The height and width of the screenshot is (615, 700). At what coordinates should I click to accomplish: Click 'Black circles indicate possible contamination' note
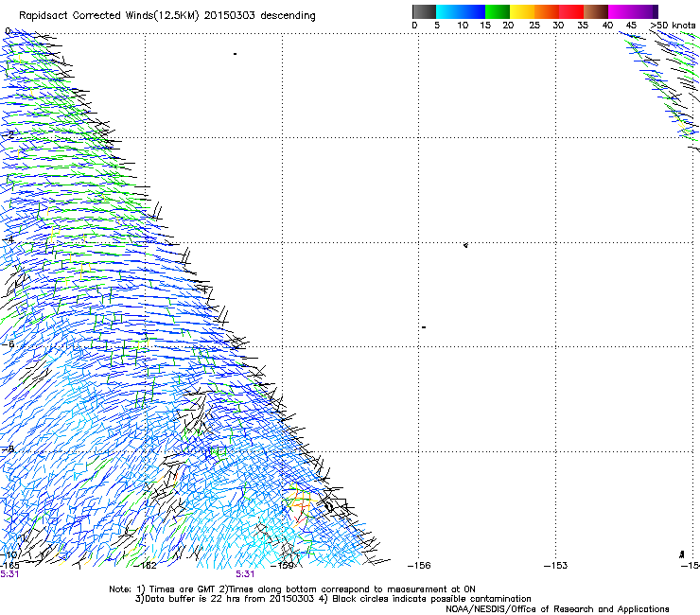[431, 599]
